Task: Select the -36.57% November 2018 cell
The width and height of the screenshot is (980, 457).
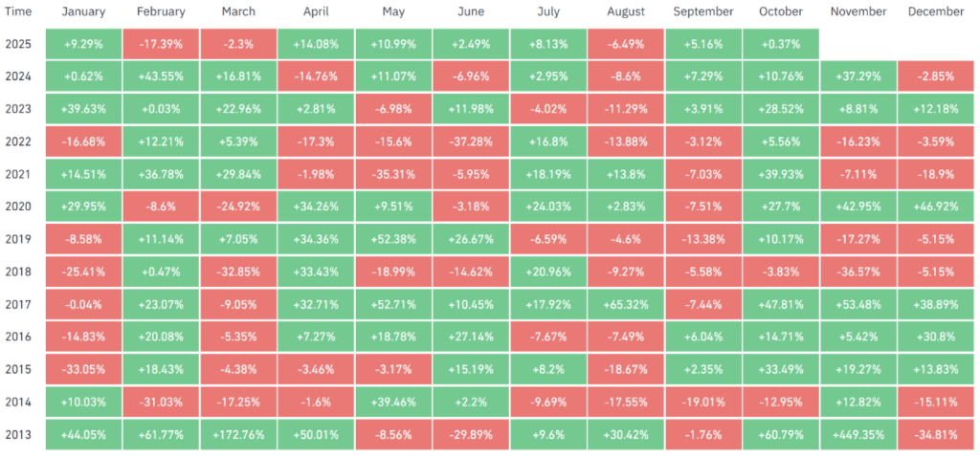Action: [858, 272]
